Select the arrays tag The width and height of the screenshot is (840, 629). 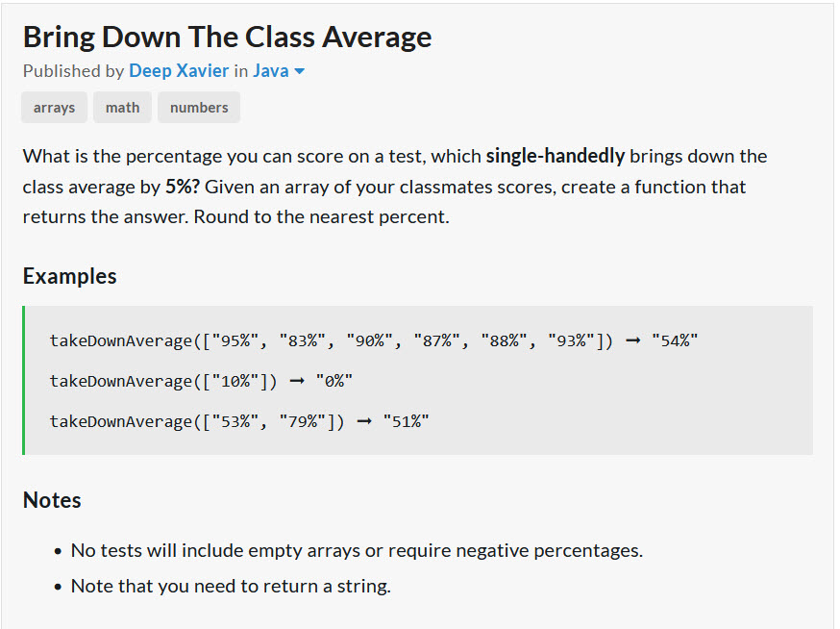[x=54, y=108]
